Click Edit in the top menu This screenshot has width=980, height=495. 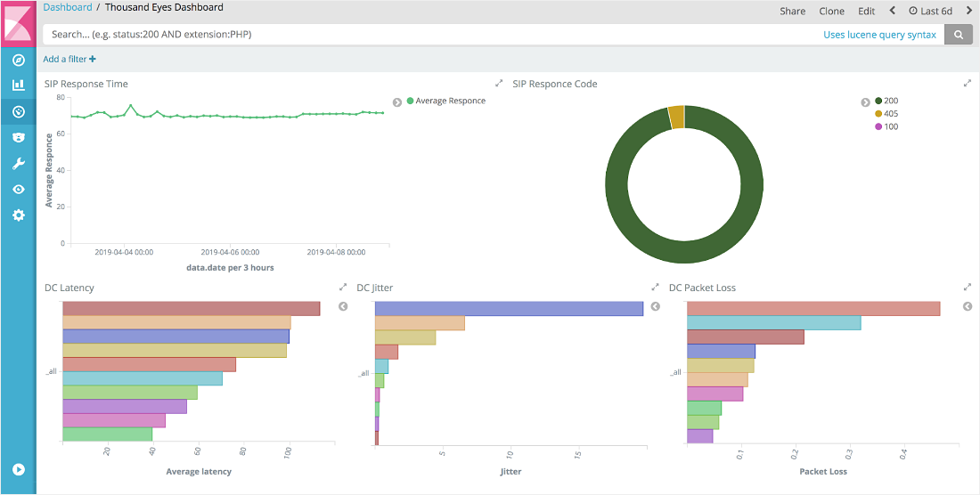click(866, 12)
